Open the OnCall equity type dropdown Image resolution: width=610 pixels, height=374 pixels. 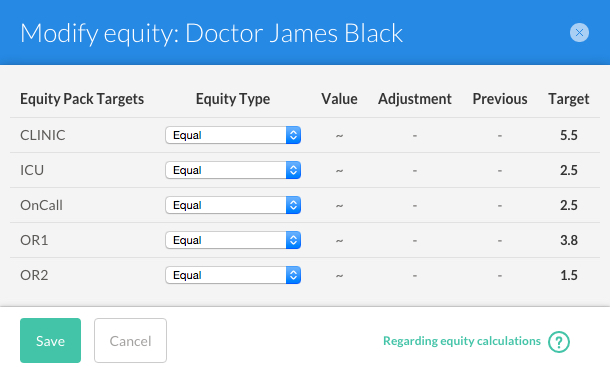point(233,205)
